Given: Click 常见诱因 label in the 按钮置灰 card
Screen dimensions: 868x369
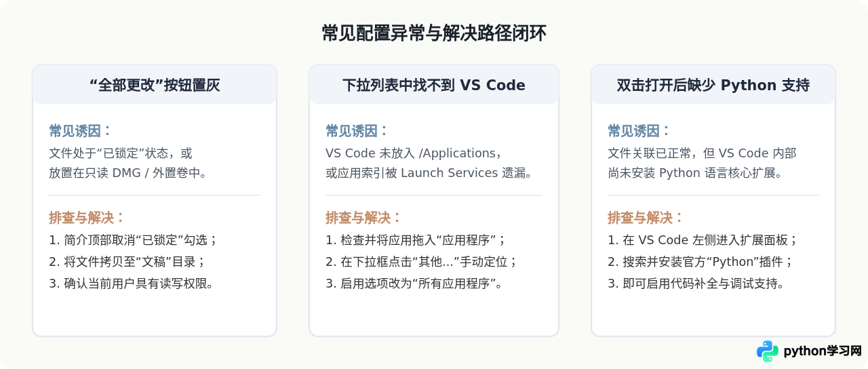Looking at the screenshot, I should 81,131.
